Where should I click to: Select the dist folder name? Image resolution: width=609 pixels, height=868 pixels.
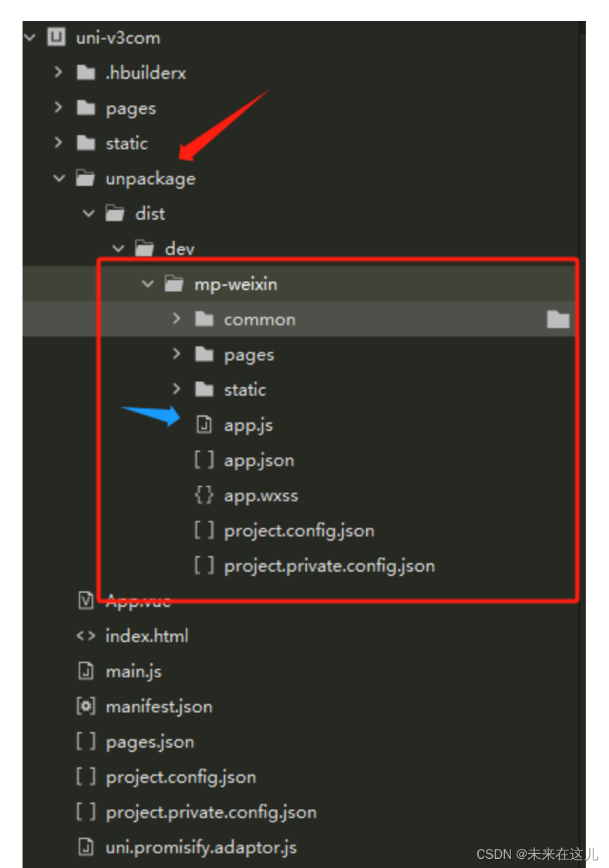150,213
